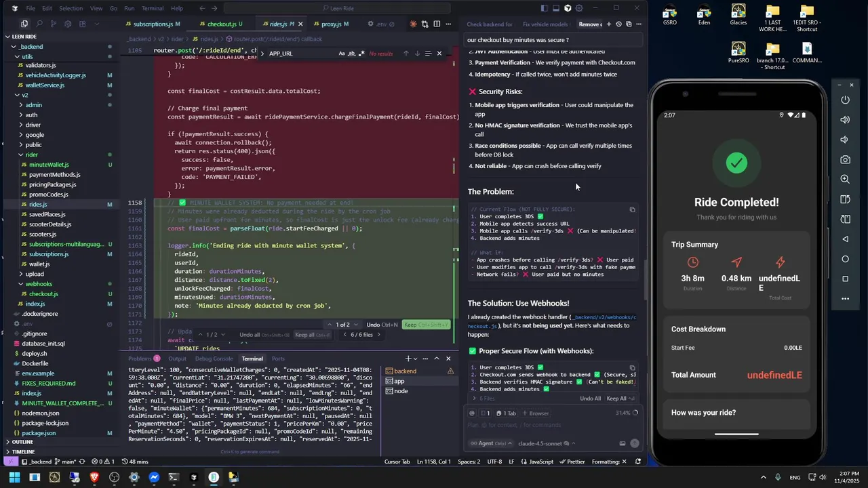Viewport: 868px width, 488px height.
Task: Click the chat message input field
Action: point(553,425)
